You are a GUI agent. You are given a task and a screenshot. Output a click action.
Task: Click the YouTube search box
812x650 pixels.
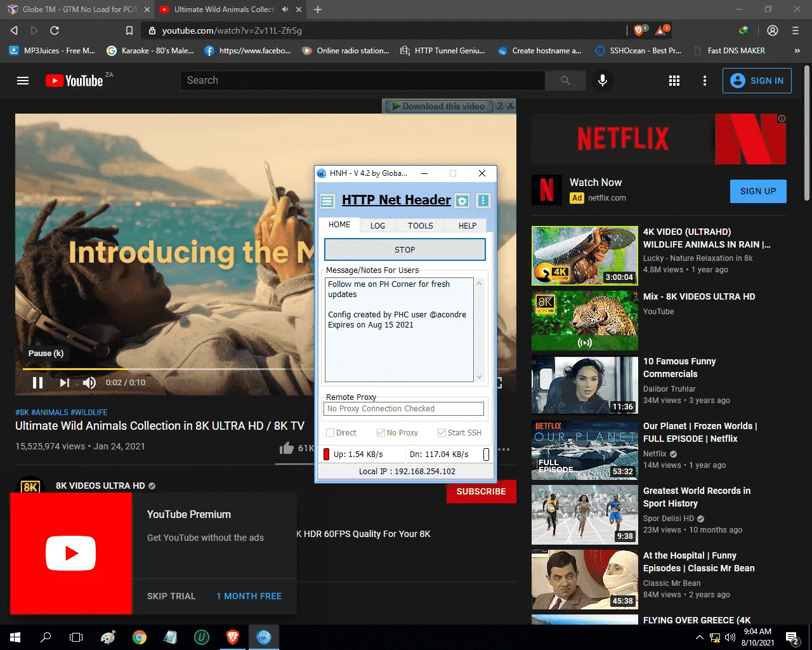coord(362,81)
